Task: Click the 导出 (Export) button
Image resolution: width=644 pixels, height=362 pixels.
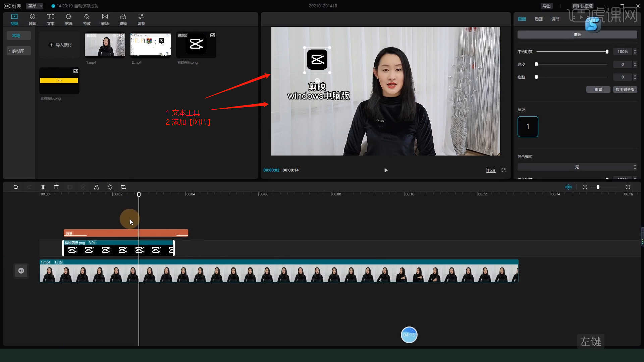Action: [x=547, y=6]
